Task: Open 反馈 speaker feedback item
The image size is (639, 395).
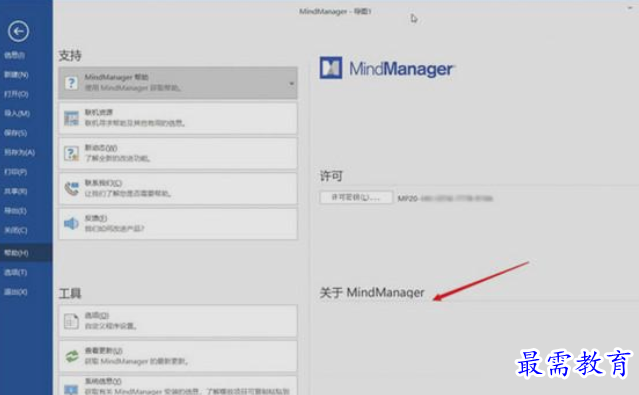Action: tap(178, 224)
